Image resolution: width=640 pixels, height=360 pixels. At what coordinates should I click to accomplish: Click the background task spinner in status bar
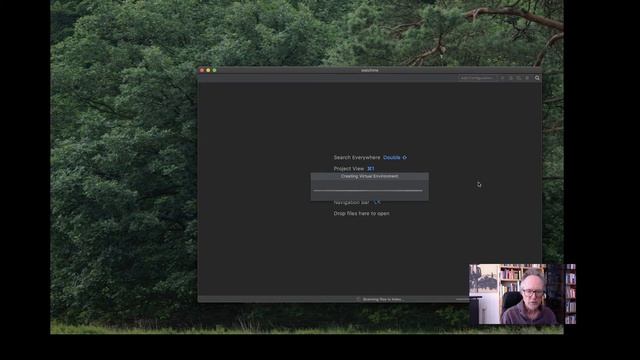(358, 299)
